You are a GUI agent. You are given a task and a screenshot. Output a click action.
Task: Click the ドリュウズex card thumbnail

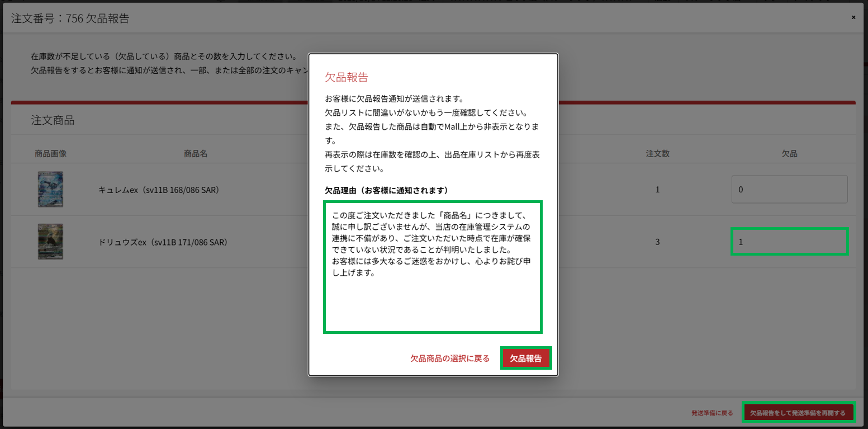tap(50, 242)
